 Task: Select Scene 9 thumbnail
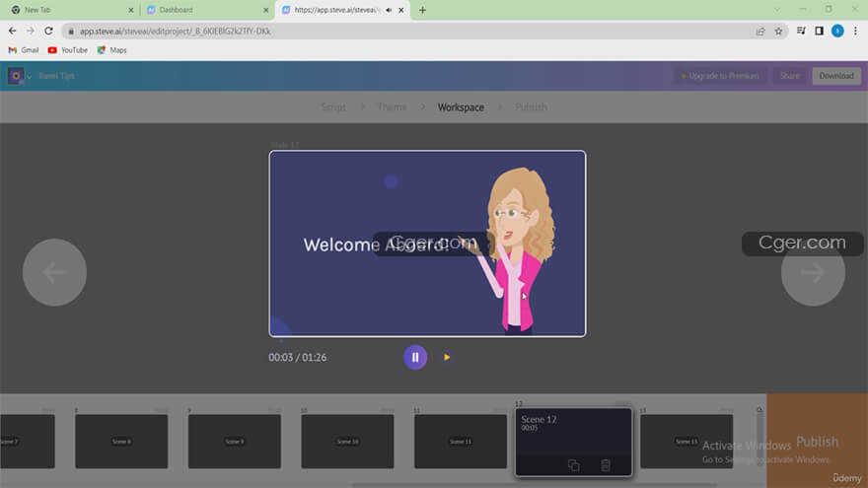pos(234,442)
